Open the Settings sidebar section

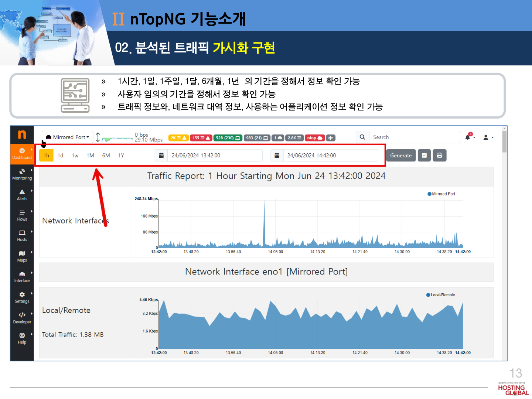(x=22, y=298)
